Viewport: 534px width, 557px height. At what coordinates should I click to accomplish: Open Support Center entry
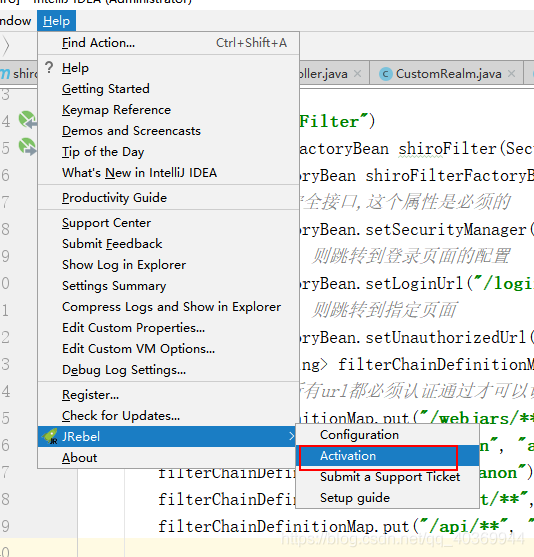[168, 223]
